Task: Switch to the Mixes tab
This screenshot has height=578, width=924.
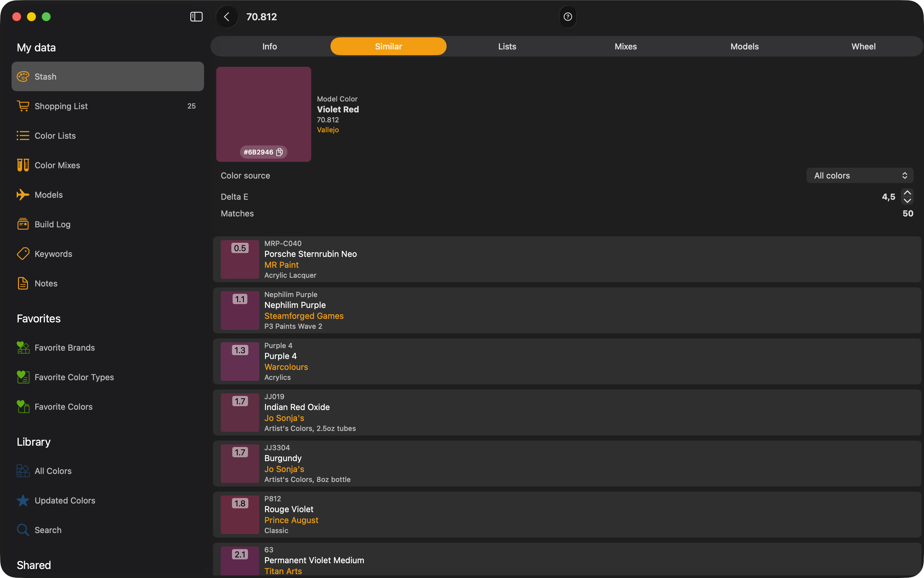Action: 626,46
